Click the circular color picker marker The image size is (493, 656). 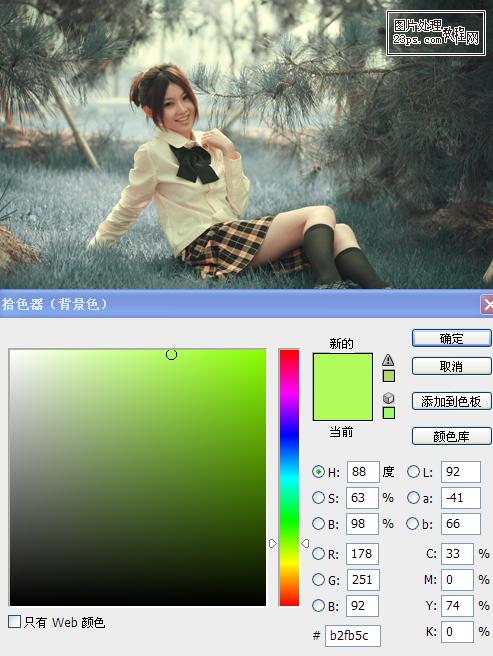(x=171, y=355)
